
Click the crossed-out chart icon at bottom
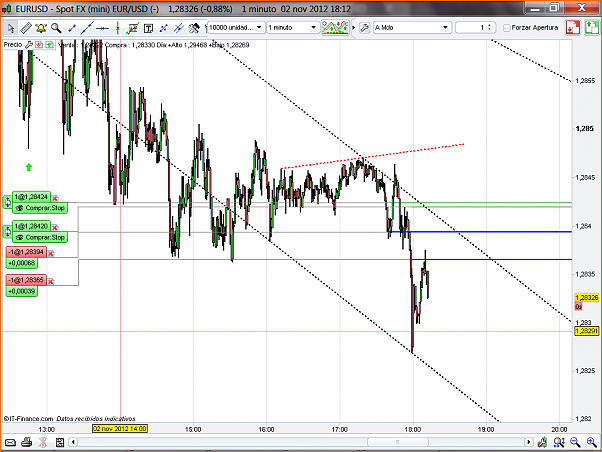pos(43,442)
